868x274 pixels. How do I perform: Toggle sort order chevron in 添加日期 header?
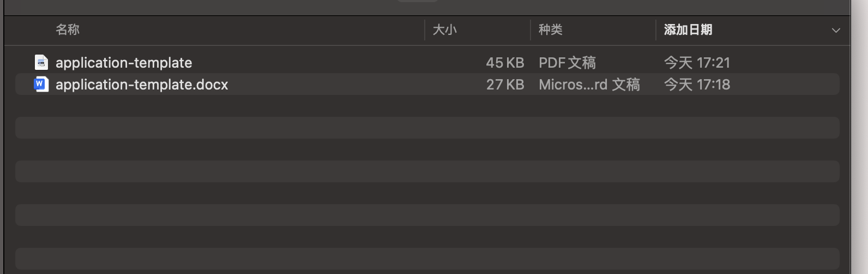coord(835,31)
